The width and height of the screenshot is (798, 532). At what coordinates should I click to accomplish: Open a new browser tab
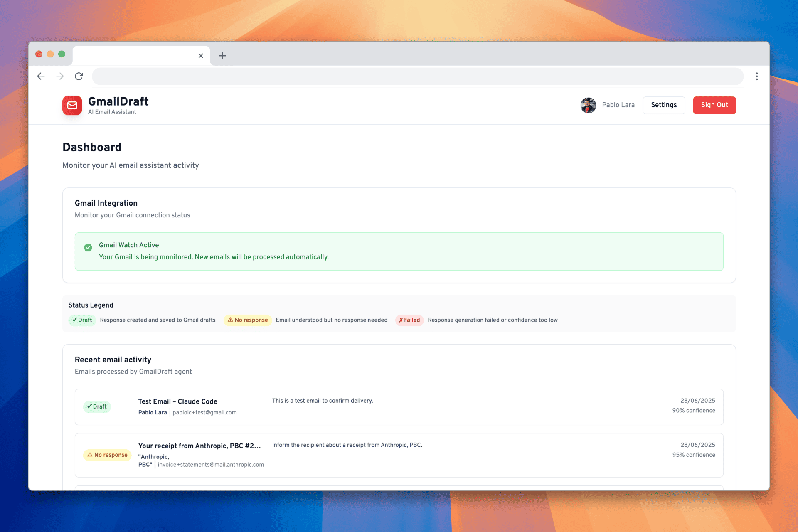pos(222,56)
